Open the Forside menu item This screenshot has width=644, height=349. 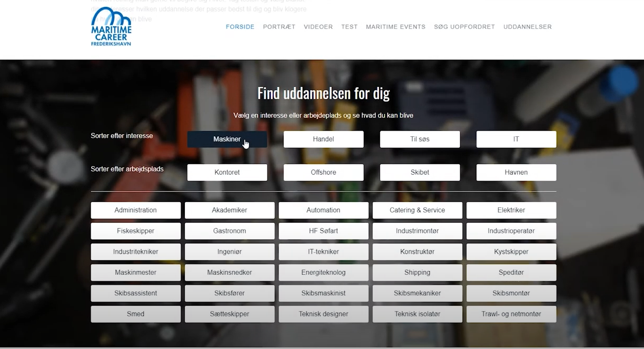(240, 27)
